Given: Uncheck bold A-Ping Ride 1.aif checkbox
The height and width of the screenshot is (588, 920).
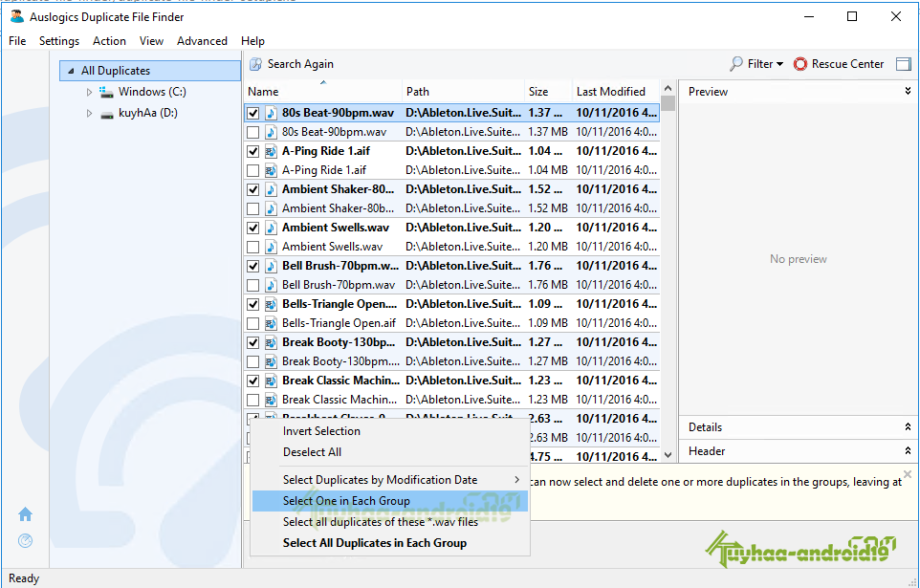Looking at the screenshot, I should pos(252,151).
